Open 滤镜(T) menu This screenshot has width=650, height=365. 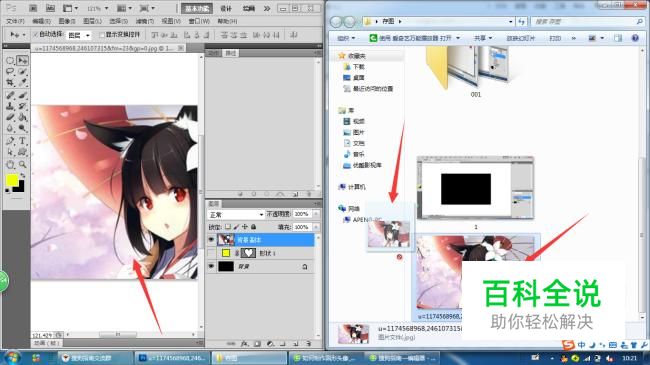[x=145, y=21]
